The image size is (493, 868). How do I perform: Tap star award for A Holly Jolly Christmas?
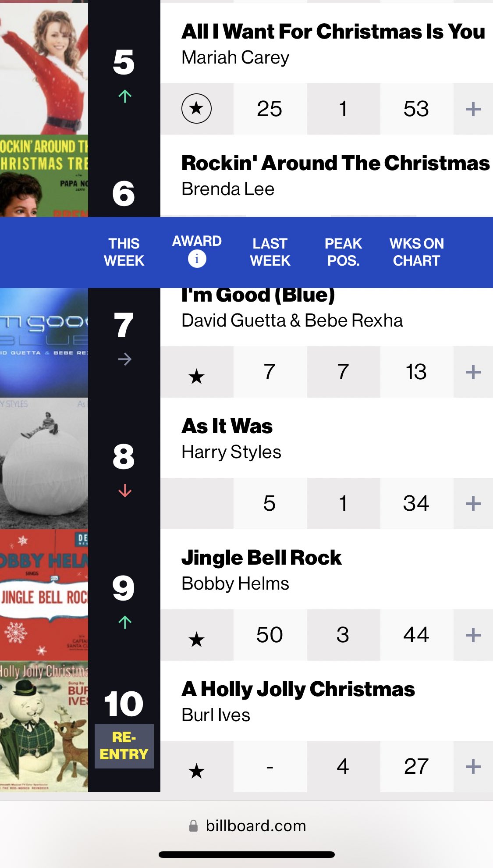pyautogui.click(x=196, y=771)
